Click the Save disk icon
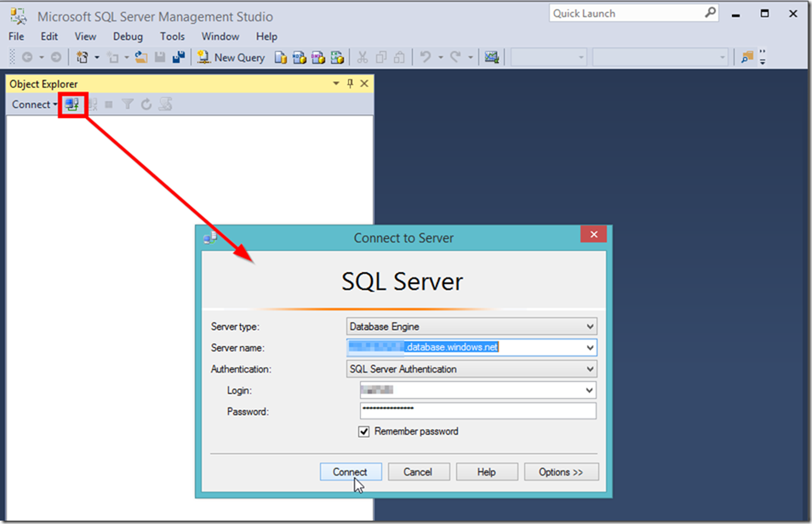This screenshot has height=524, width=812. [x=160, y=58]
